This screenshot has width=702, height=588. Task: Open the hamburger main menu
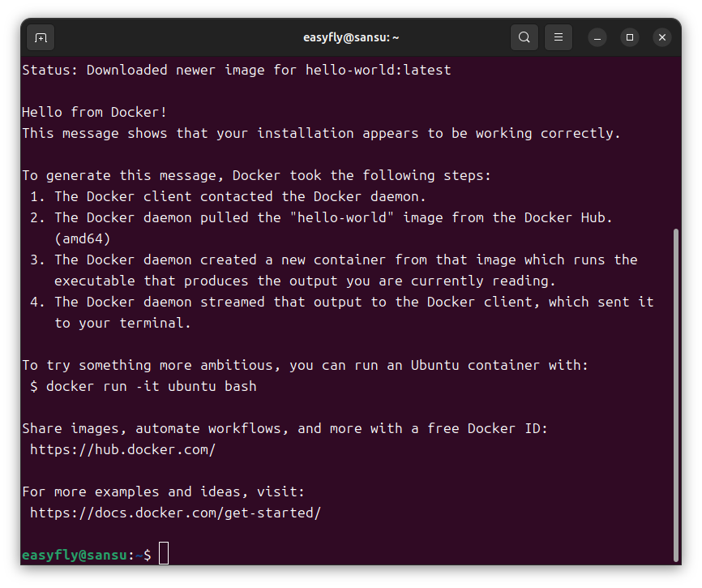[559, 37]
